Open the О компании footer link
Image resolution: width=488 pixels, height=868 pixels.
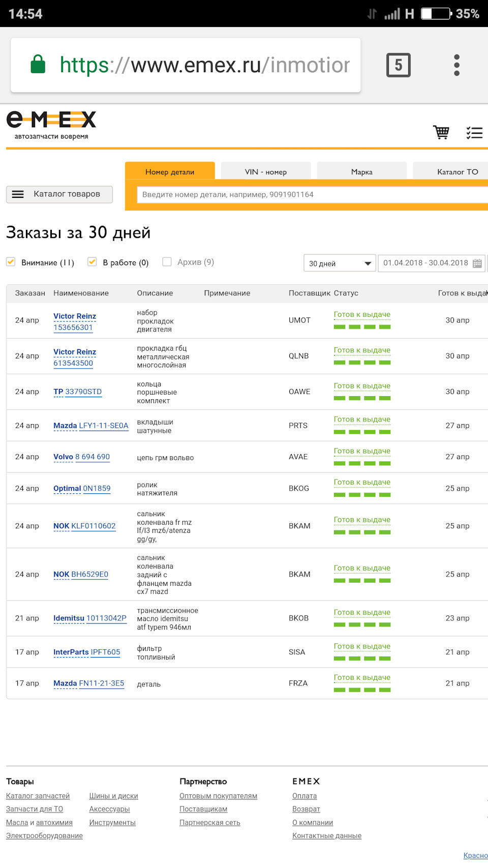pyautogui.click(x=313, y=822)
